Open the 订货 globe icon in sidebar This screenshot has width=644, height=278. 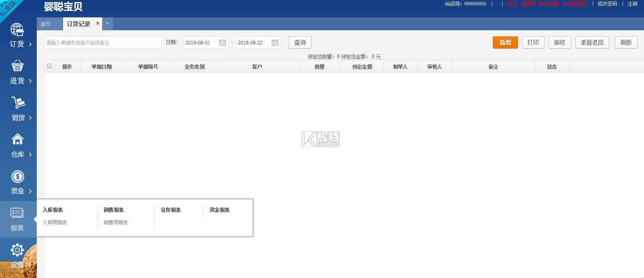pos(17,30)
